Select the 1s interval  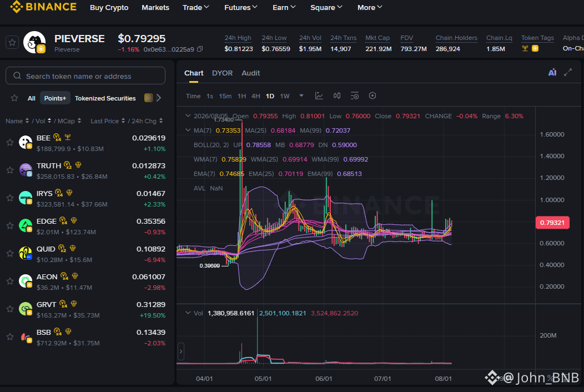pyautogui.click(x=210, y=96)
